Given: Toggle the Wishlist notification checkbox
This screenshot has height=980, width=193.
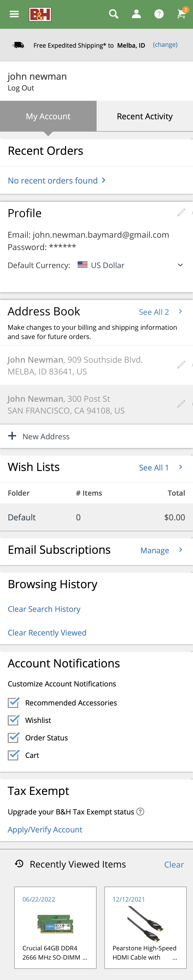Looking at the screenshot, I should [13, 720].
